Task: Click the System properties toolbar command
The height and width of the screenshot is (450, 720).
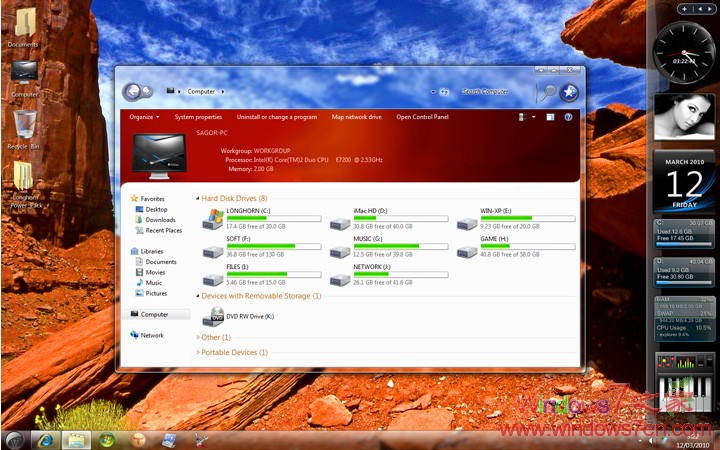Action: tap(198, 117)
